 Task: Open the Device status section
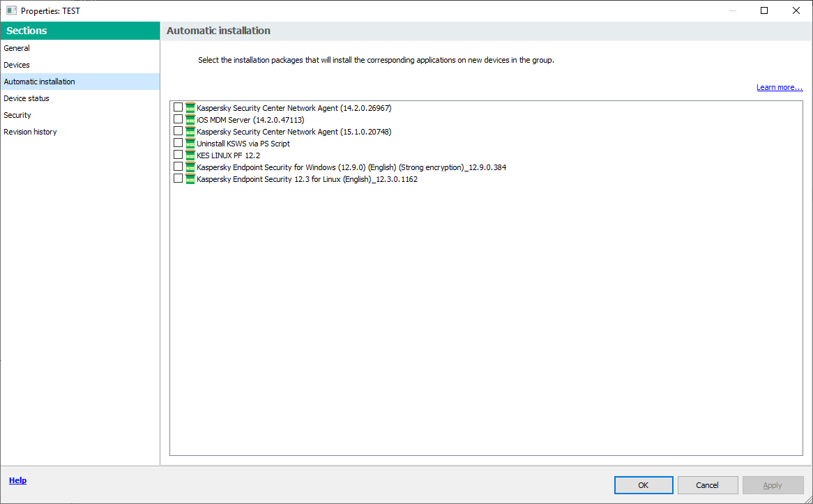[80, 98]
